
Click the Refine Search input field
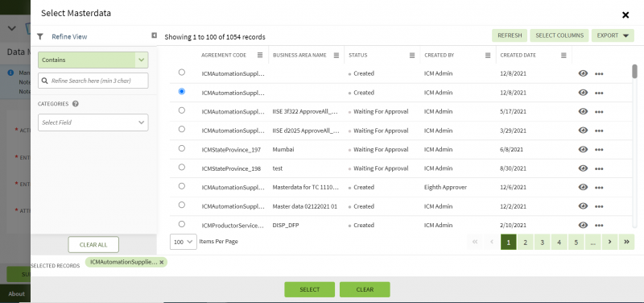coord(93,81)
